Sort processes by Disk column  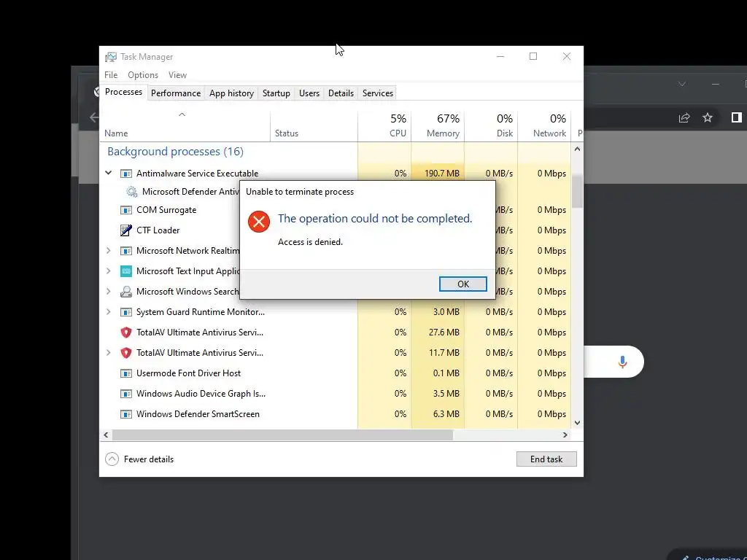point(491,126)
